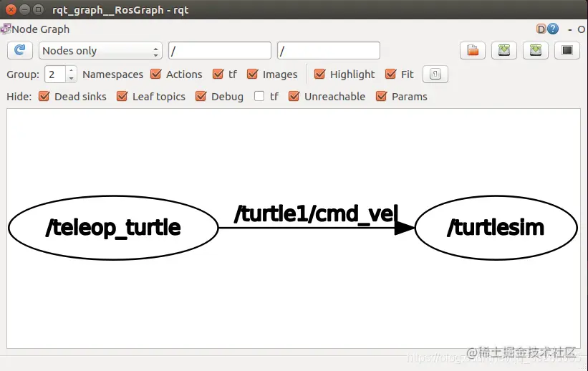Click the /turtle1/cmd_vel edge label
The height and width of the screenshot is (371, 588).
315,214
